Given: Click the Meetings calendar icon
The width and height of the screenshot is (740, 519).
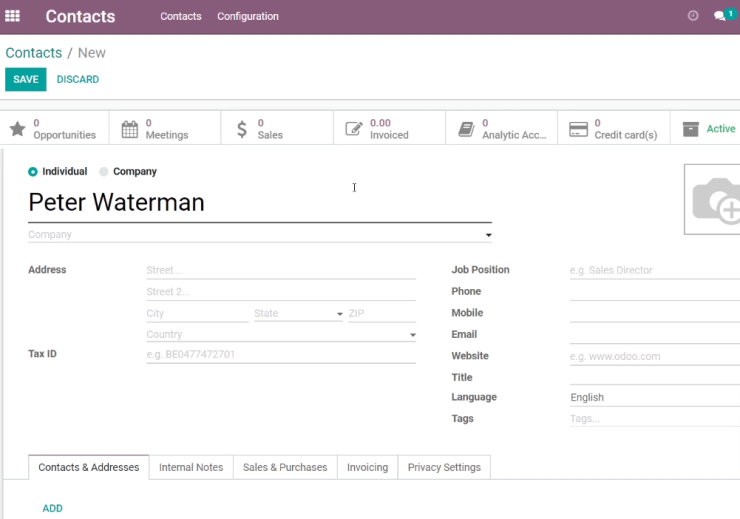Looking at the screenshot, I should tap(130, 129).
